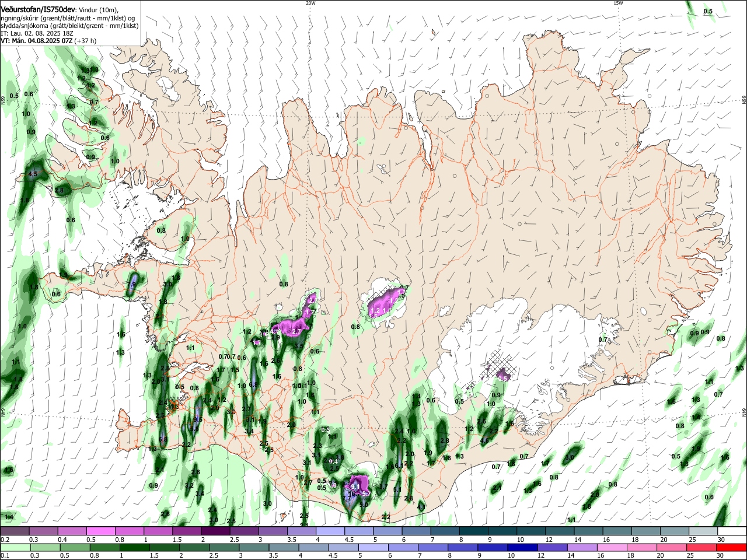The height and width of the screenshot is (560, 747).
Task: Click the upper legend swatch between 9 and 10
Action: 502,531
